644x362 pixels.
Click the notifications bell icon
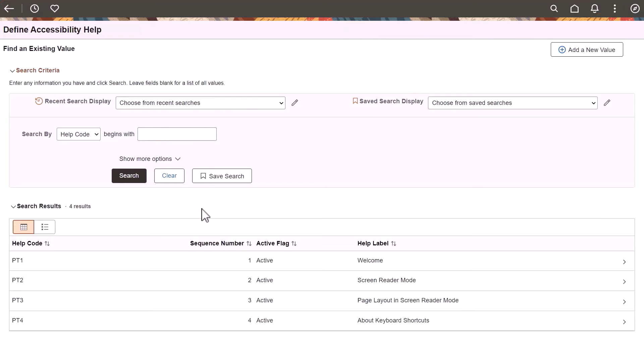click(x=595, y=8)
